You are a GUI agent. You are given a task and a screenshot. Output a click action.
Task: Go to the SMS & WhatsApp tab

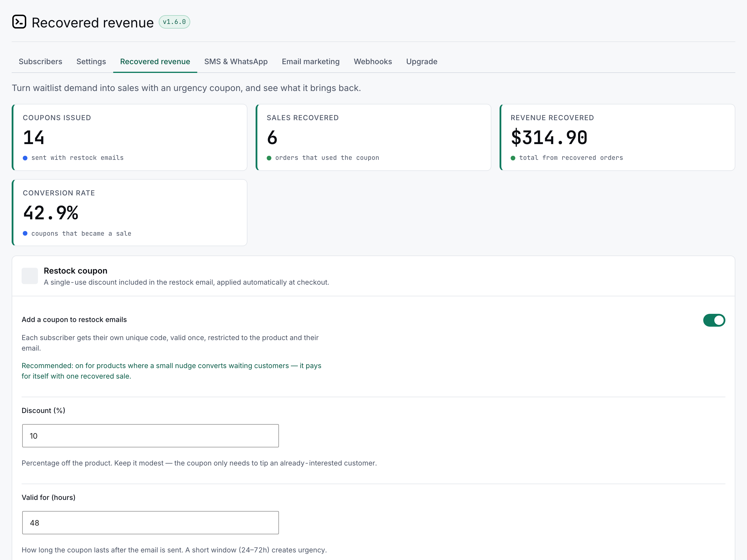(x=236, y=62)
